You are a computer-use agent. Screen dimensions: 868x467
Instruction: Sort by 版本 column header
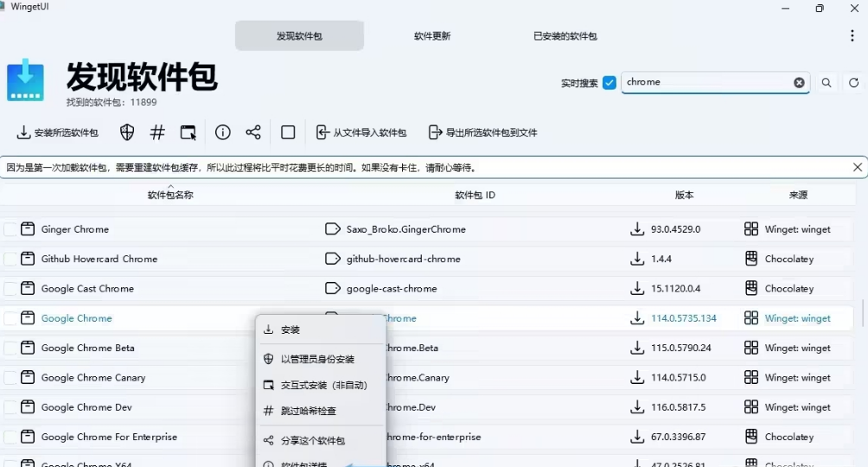684,195
